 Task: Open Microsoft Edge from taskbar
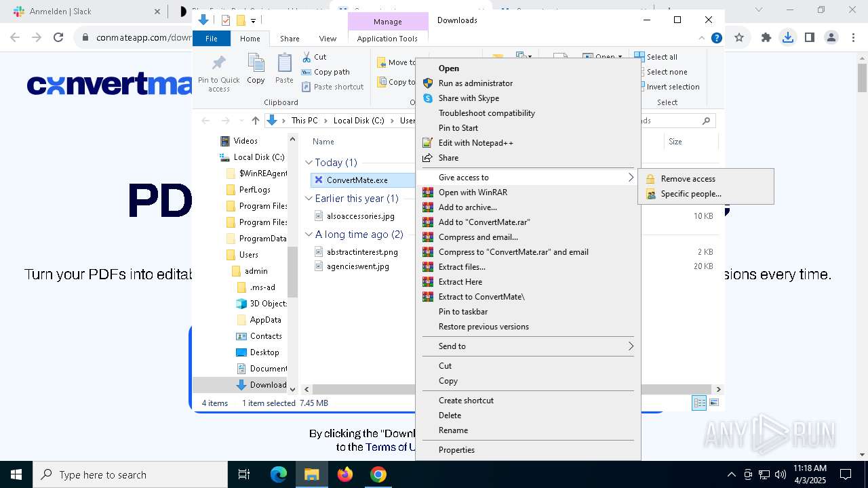(x=279, y=474)
